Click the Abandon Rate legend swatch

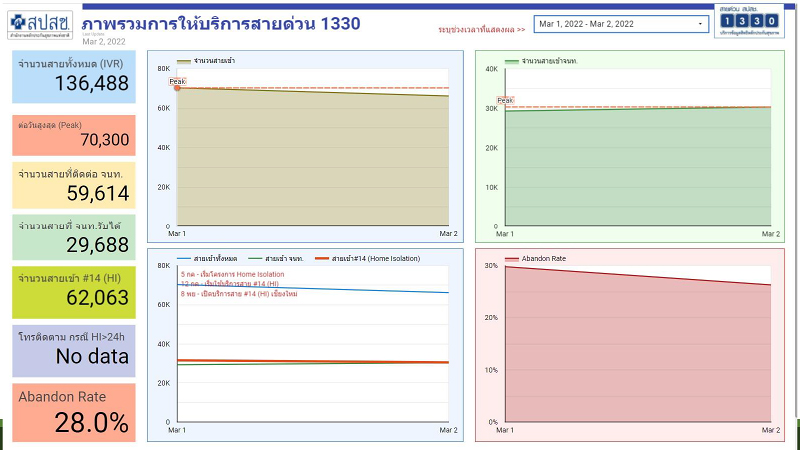pyautogui.click(x=511, y=258)
